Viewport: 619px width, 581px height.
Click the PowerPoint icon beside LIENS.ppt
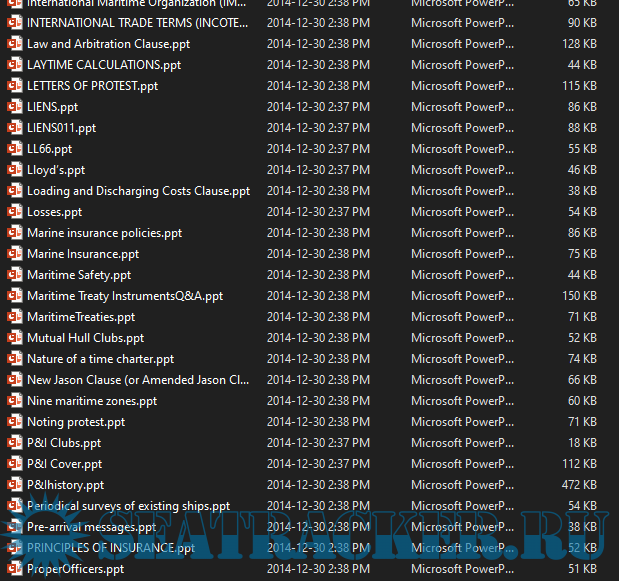[x=14, y=107]
